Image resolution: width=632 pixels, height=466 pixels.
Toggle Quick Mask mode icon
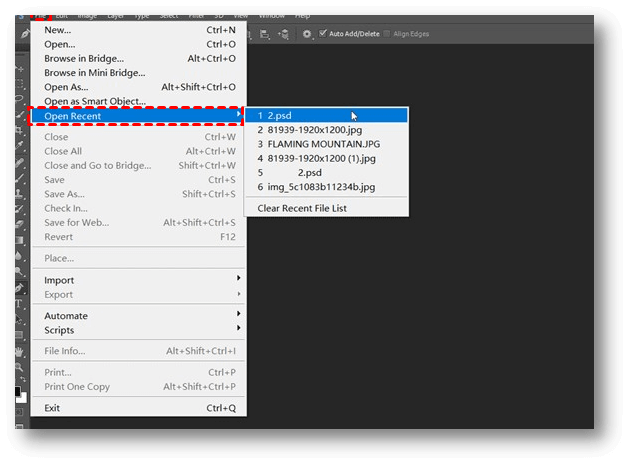(20, 412)
